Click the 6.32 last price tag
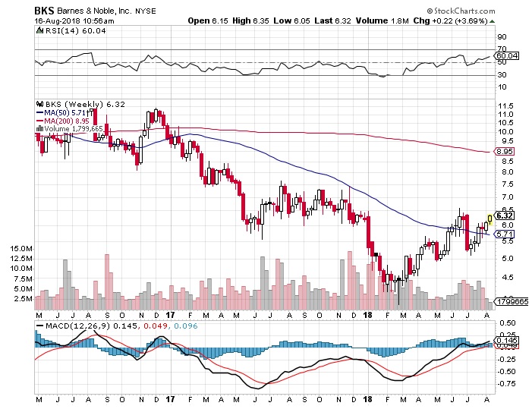532x409 pixels. [x=504, y=216]
